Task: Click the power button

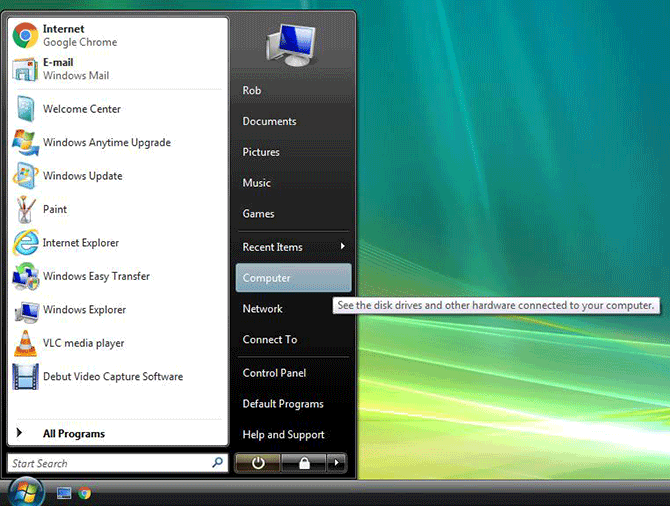Action: (x=257, y=463)
